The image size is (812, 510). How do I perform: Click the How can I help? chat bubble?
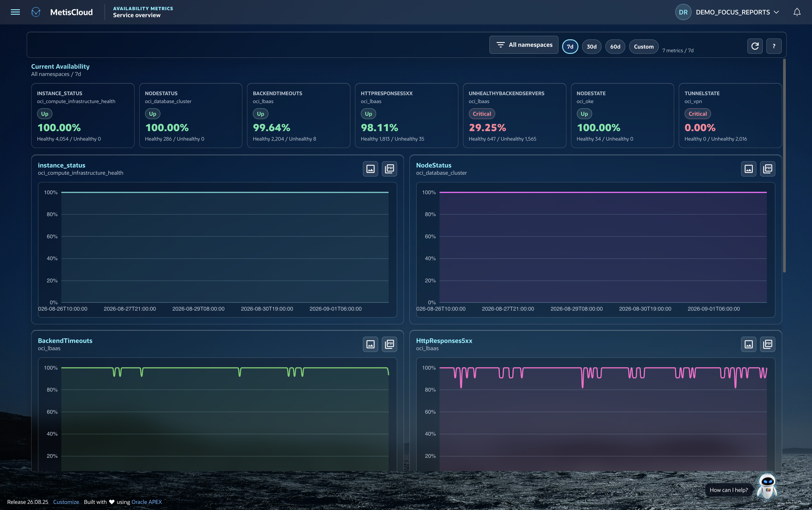click(729, 490)
